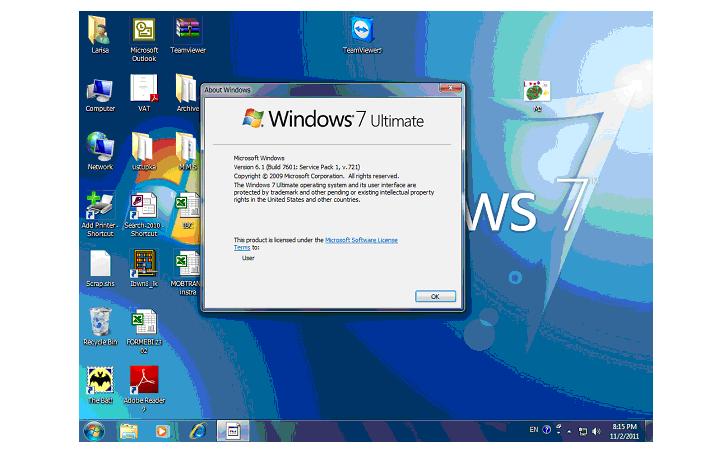Open the volume speaker tray icon
This screenshot has width=720, height=450.
[x=596, y=431]
